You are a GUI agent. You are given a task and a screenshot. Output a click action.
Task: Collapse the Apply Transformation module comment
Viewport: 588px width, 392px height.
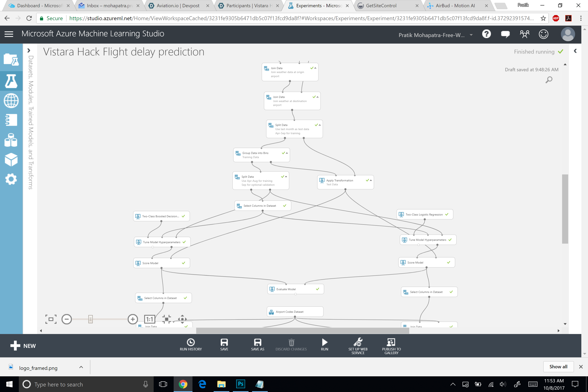coord(371,180)
